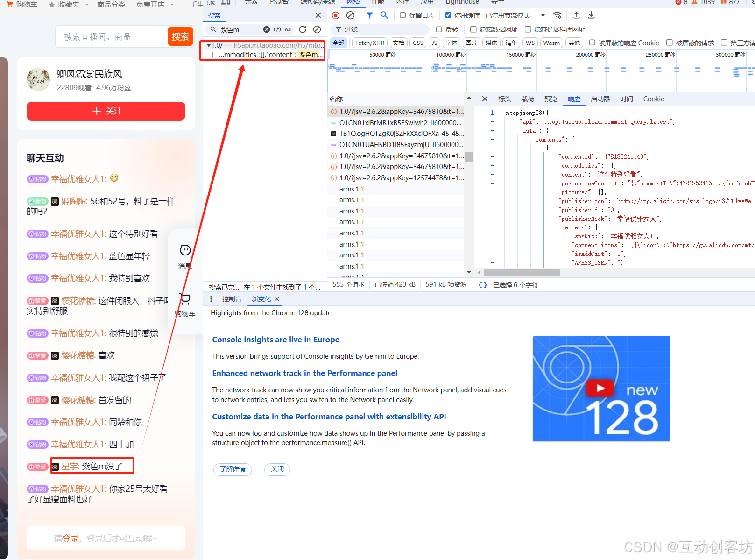
Task: Click the streamer avatar image
Action: coord(38,80)
